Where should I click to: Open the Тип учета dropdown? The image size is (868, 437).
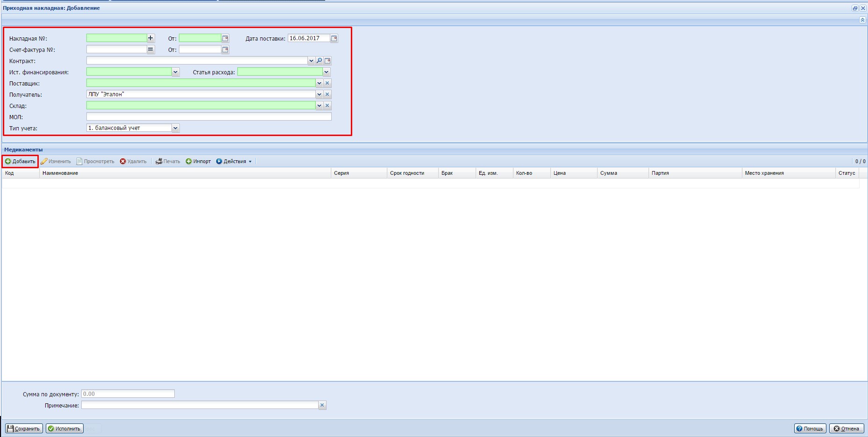coord(176,128)
